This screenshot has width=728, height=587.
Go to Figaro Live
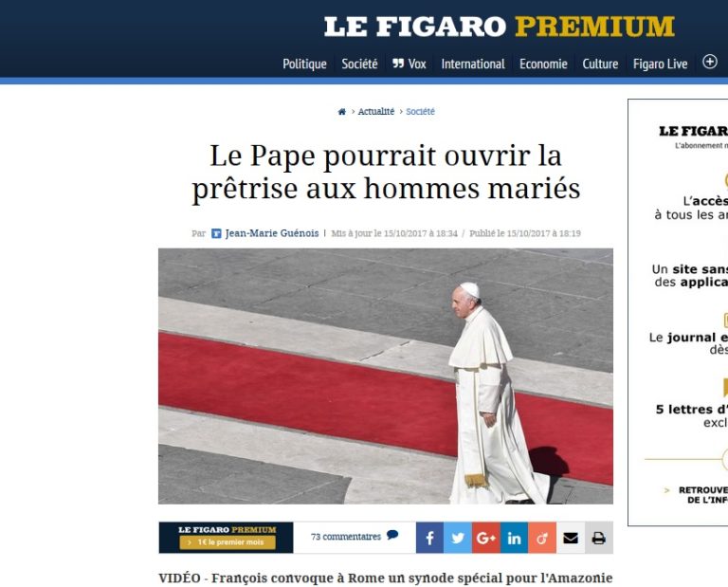point(660,64)
